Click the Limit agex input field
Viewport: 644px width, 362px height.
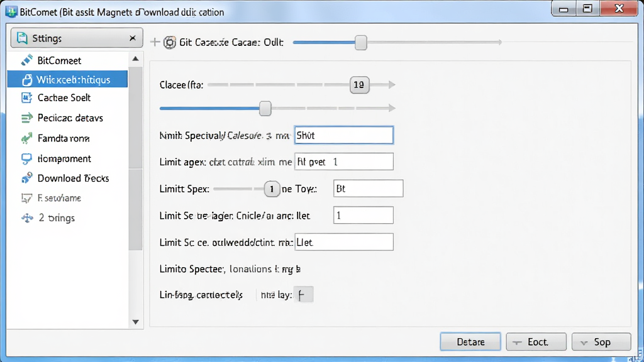pyautogui.click(x=344, y=162)
